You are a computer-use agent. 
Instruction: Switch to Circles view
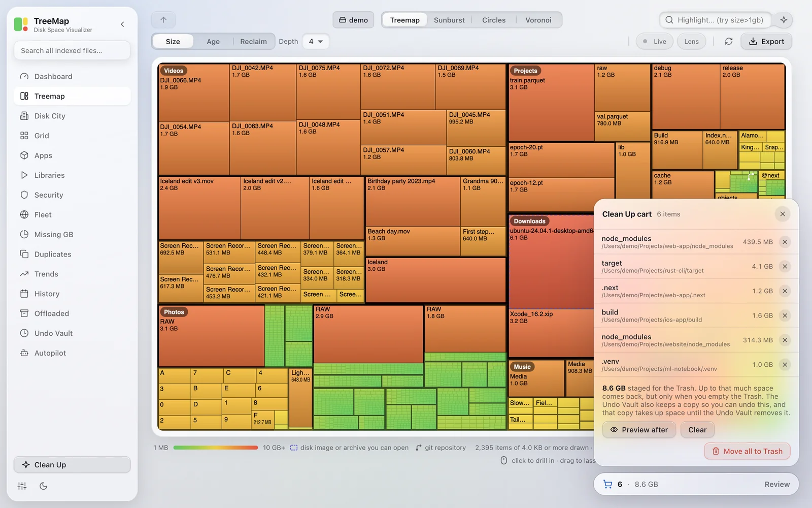[494, 20]
